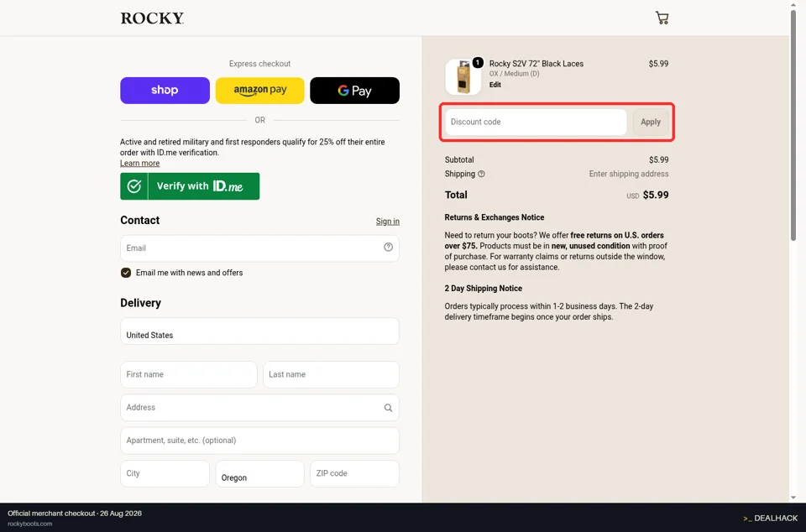806x532 pixels.
Task: Click the OX / Medium (D) variant text
Action: point(514,74)
